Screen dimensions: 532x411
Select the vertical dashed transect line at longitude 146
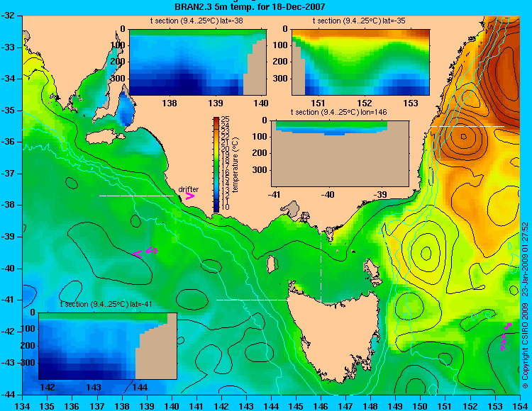pyautogui.click(x=321, y=262)
